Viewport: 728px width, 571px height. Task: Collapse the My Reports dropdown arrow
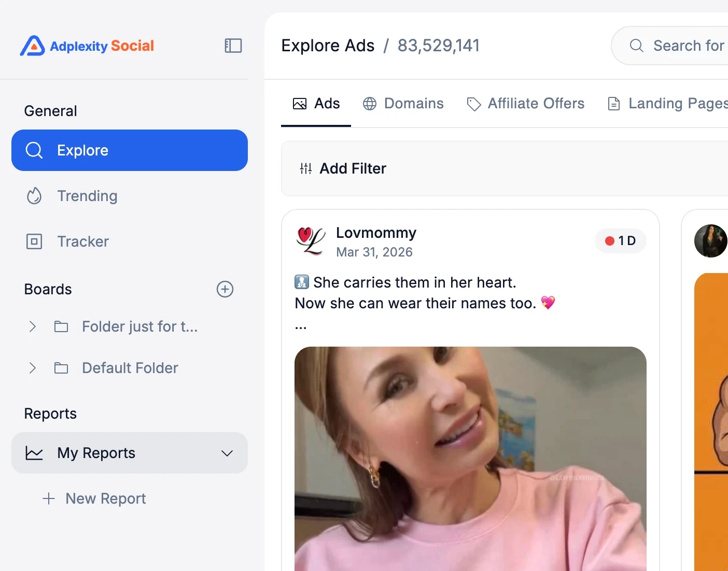pos(227,453)
